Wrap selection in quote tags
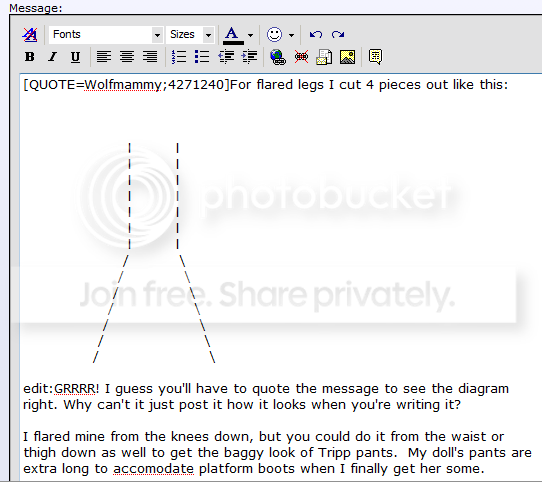Viewport: 542px width, 482px height. tap(375, 57)
